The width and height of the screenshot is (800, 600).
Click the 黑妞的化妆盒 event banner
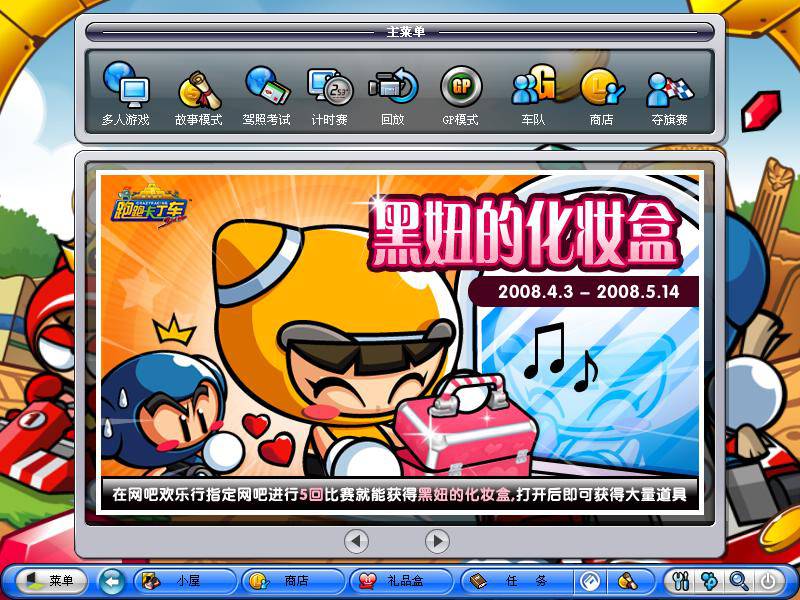point(400,343)
